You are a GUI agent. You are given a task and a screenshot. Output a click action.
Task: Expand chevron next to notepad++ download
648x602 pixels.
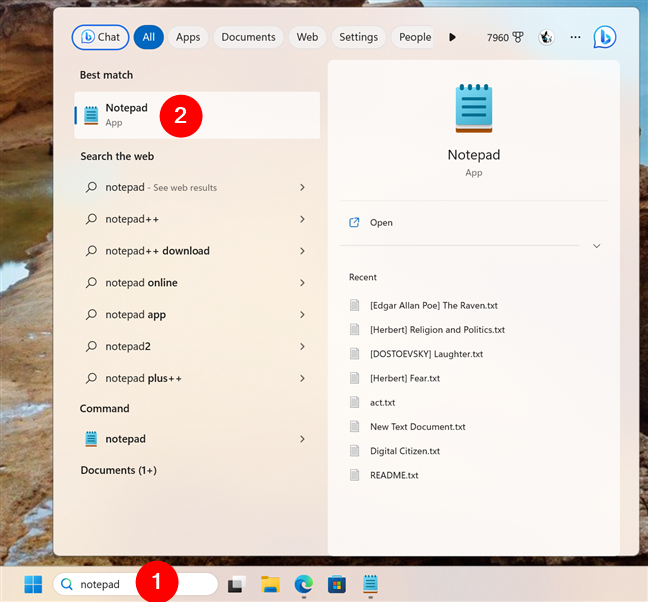(303, 251)
